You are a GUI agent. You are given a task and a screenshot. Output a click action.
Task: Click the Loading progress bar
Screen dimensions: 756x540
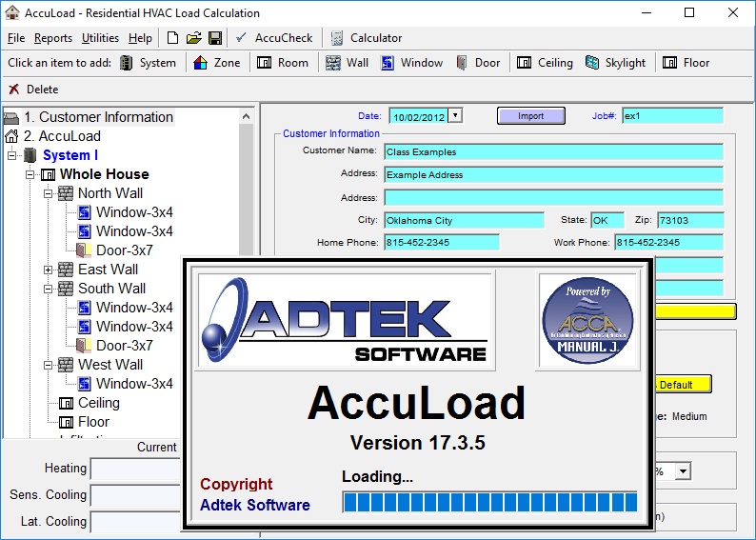coord(489,502)
